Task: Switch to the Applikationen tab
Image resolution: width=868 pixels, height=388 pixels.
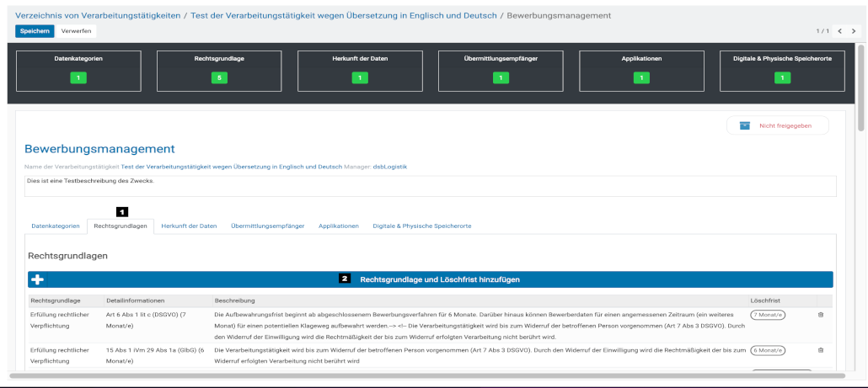Action: [338, 226]
